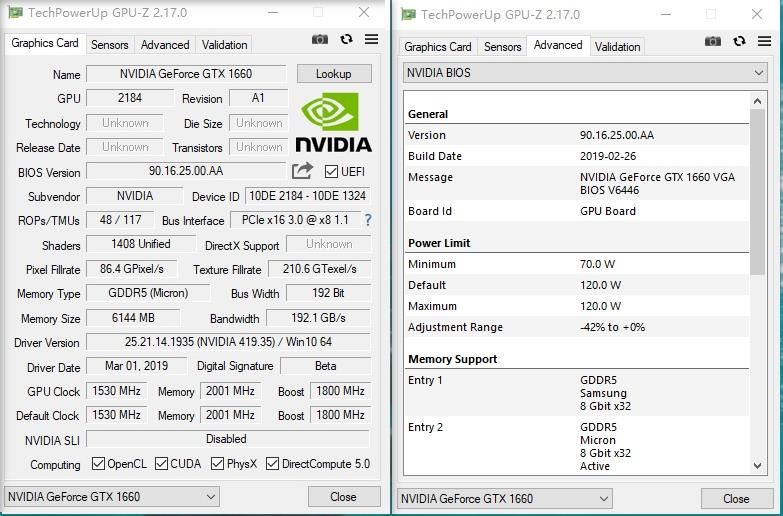
Task: Open the hamburger menu in the right window
Action: tap(764, 41)
